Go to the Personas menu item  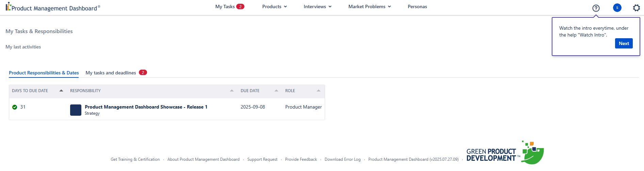pos(417,6)
